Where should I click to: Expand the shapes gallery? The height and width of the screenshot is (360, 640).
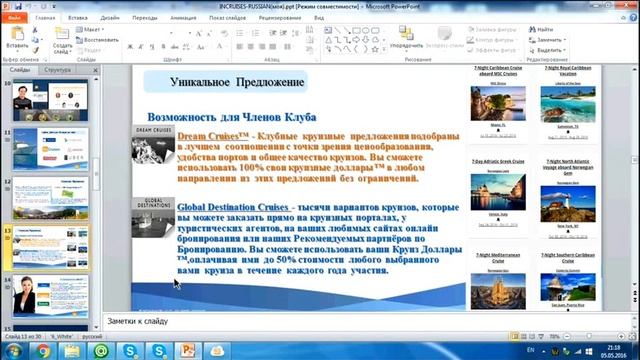(384, 50)
